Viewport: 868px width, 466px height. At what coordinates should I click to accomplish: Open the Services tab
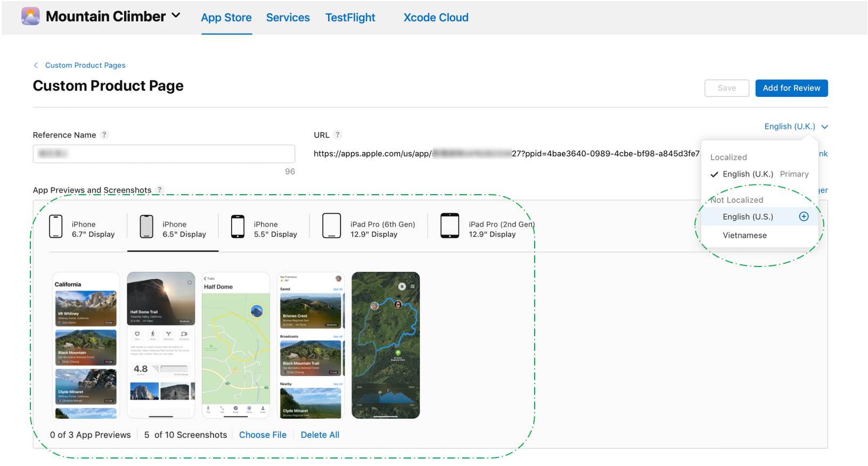(288, 18)
